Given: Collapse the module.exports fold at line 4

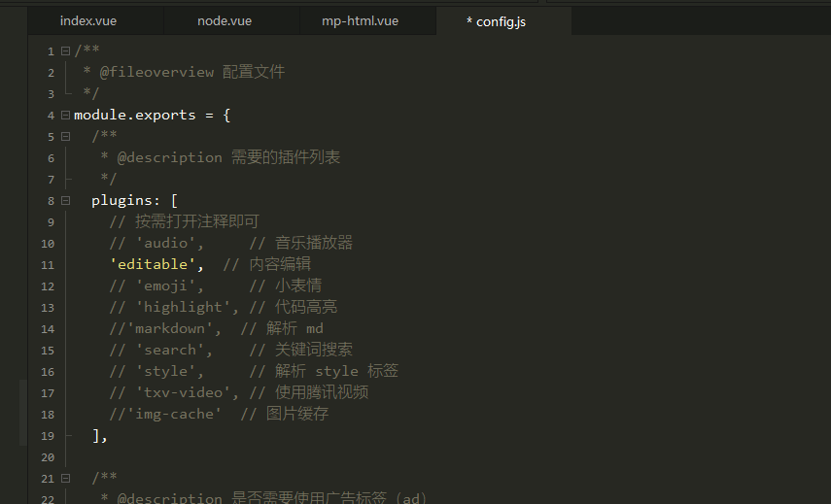Looking at the screenshot, I should (x=66, y=115).
